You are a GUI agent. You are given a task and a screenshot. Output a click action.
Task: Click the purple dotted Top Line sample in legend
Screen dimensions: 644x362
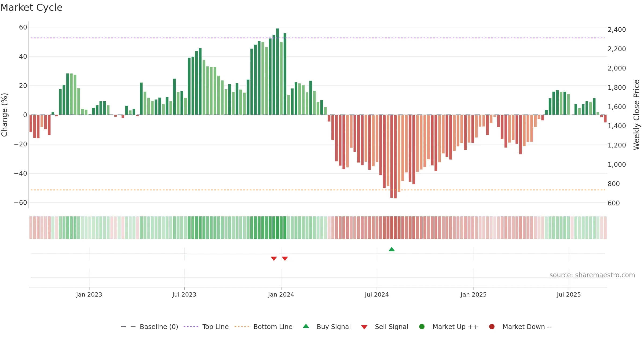click(191, 327)
